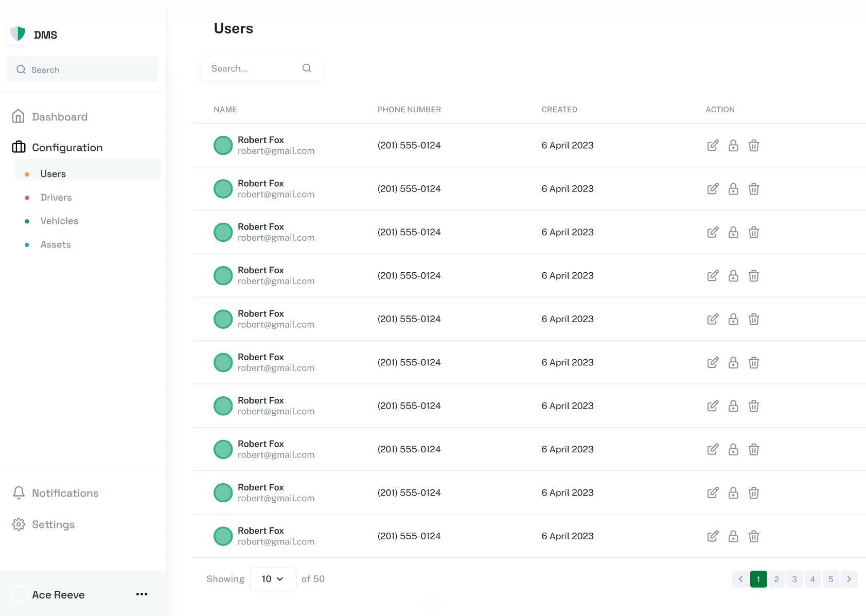Viewport: 866px width, 616px height.
Task: Click the edit icon in the last user row
Action: (x=713, y=536)
